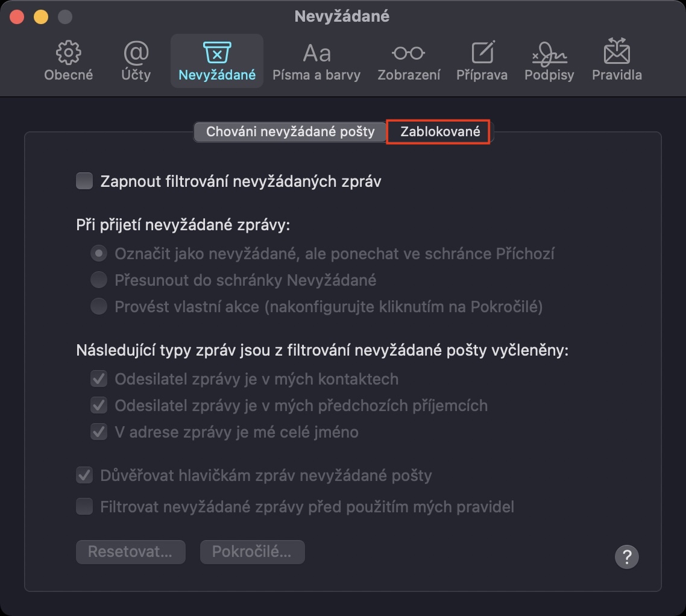The width and height of the screenshot is (686, 616).
Task: Click the question mark help button
Action: pyautogui.click(x=626, y=556)
